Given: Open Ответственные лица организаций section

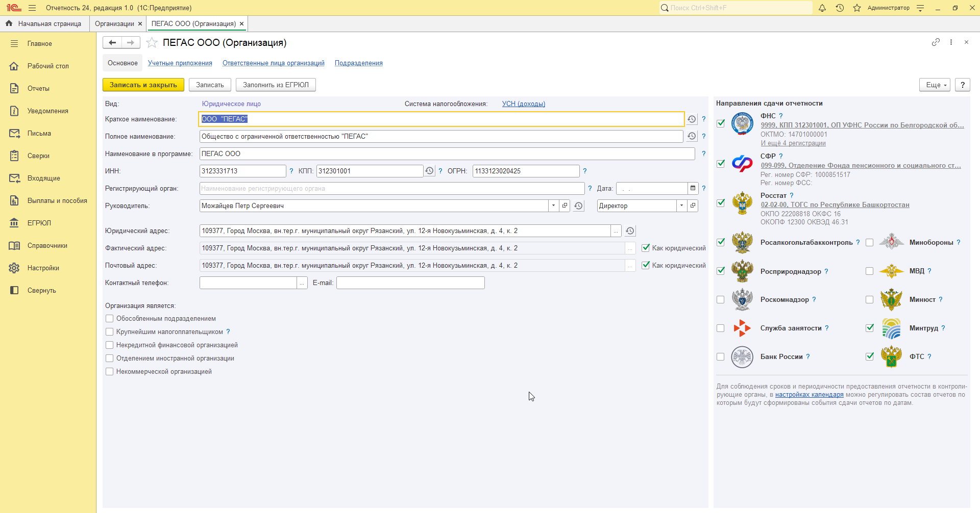Looking at the screenshot, I should [x=274, y=63].
